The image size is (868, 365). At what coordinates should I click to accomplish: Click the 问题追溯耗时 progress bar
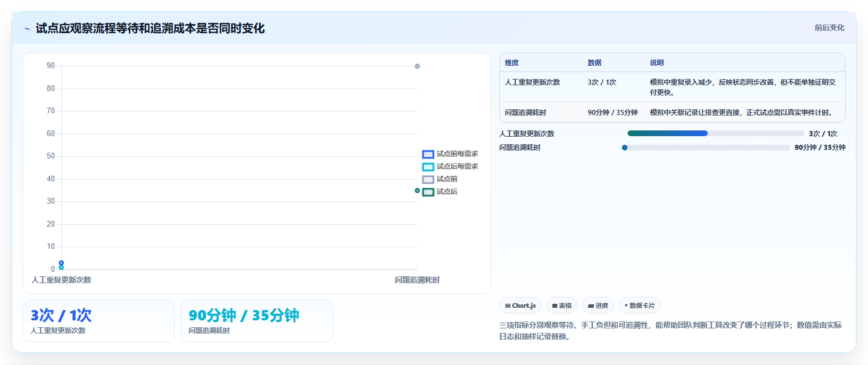tap(706, 148)
